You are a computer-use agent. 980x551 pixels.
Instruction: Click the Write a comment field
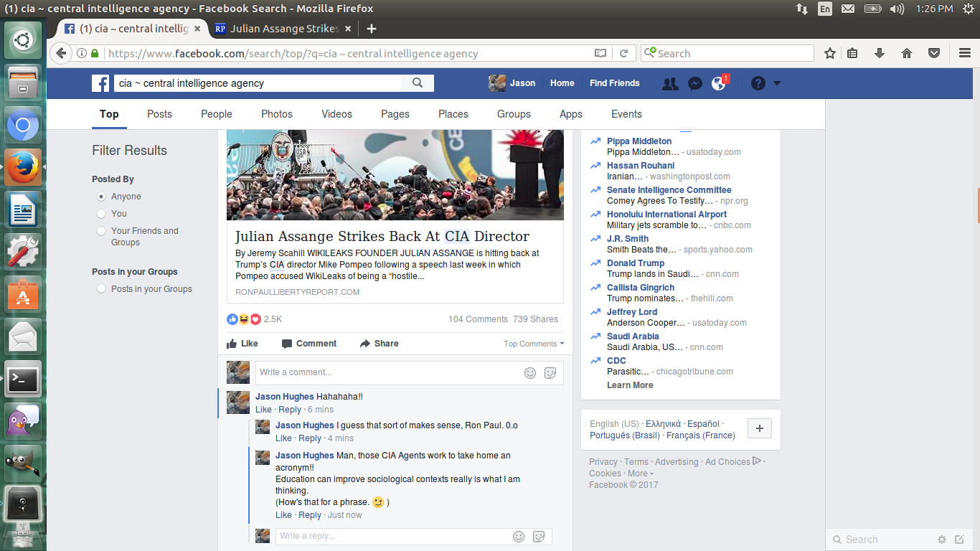pyautogui.click(x=410, y=373)
